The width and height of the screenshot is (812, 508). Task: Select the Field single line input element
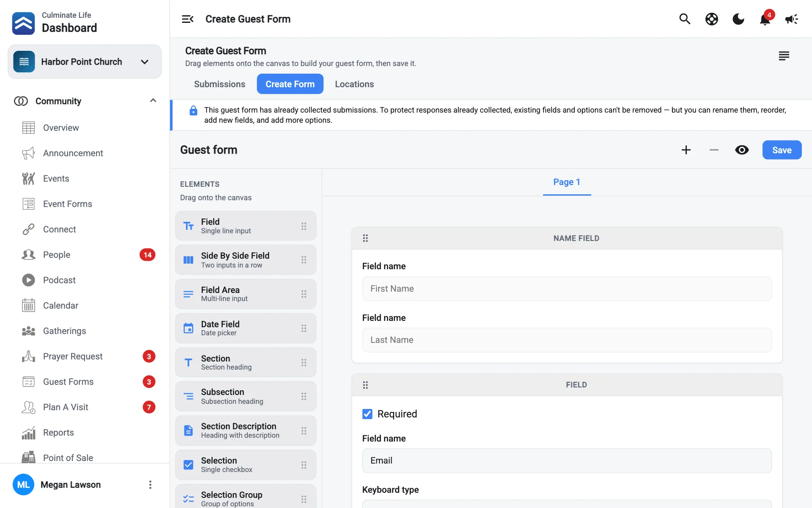tap(246, 226)
